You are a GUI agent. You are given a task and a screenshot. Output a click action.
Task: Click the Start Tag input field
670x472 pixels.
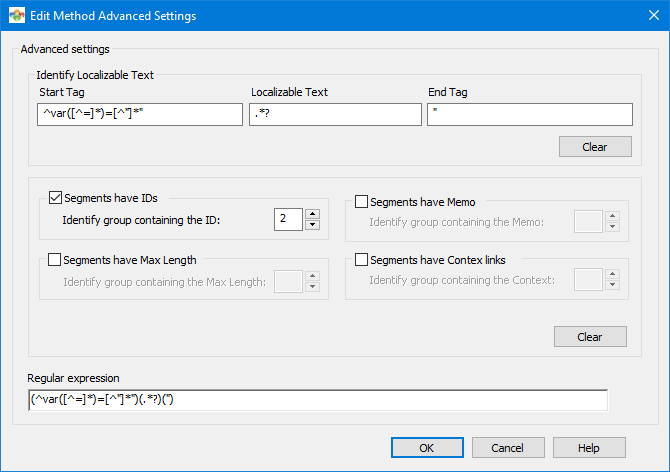tap(140, 114)
